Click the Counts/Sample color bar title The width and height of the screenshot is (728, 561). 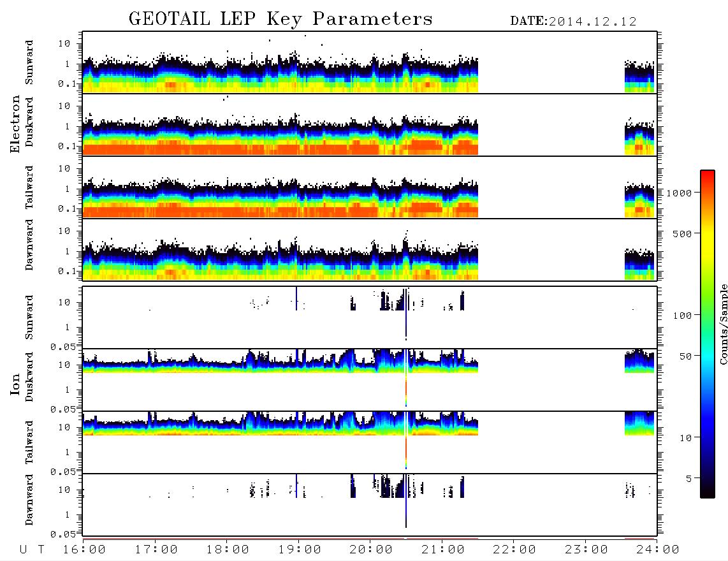tap(724, 324)
